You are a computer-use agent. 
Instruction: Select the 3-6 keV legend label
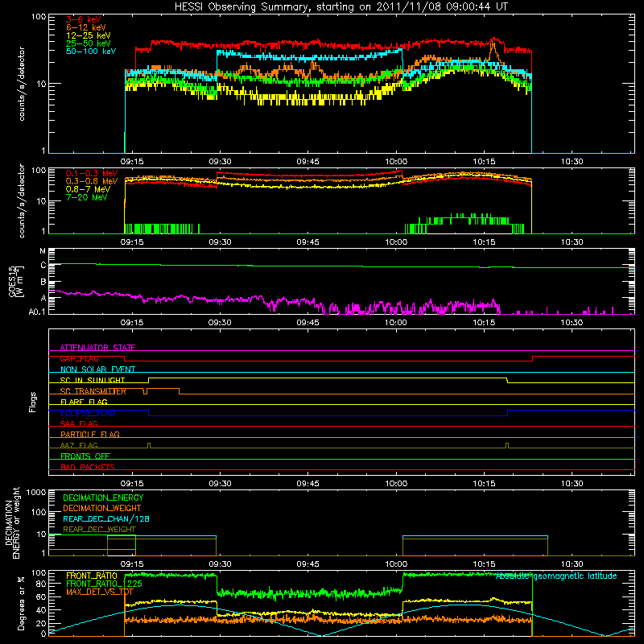pos(84,19)
